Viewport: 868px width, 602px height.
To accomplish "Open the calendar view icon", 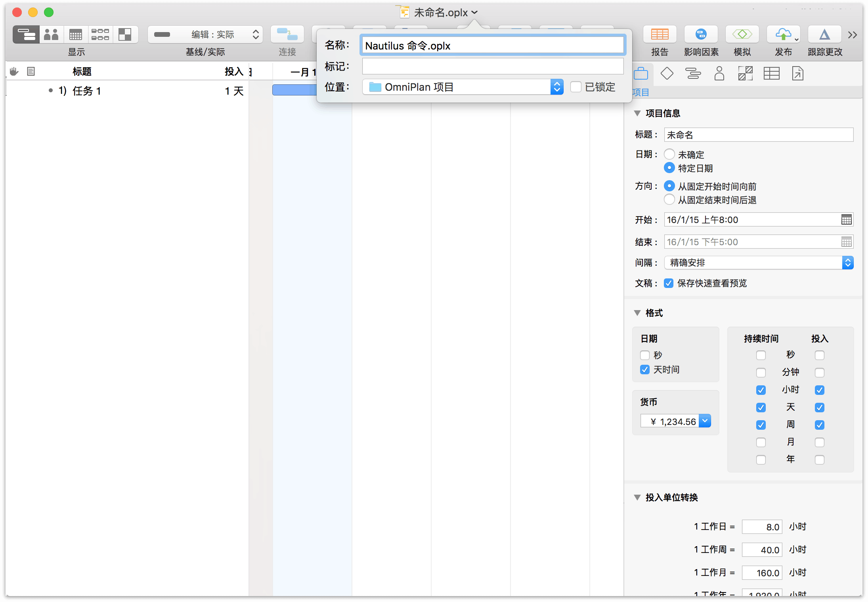I will point(76,34).
